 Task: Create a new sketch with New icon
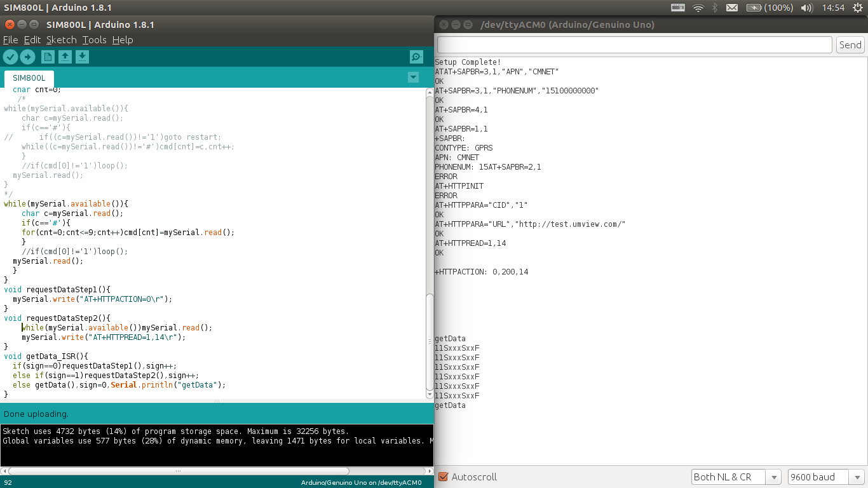48,57
